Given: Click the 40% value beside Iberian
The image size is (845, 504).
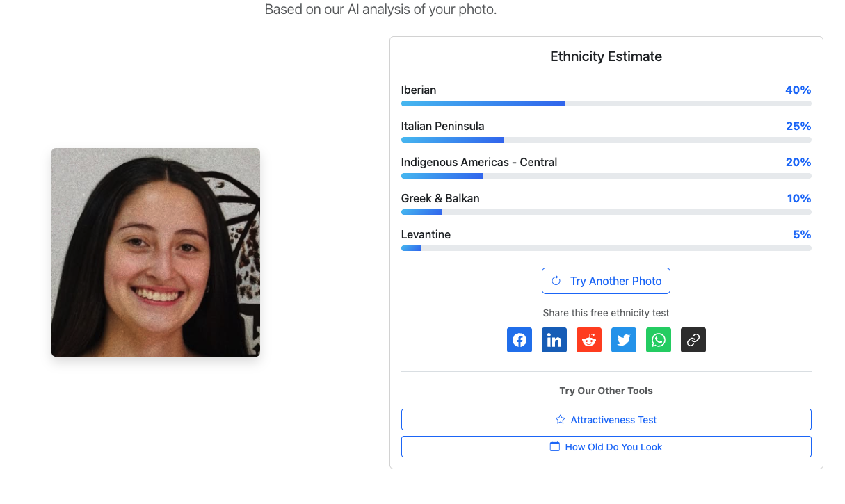Looking at the screenshot, I should 798,90.
